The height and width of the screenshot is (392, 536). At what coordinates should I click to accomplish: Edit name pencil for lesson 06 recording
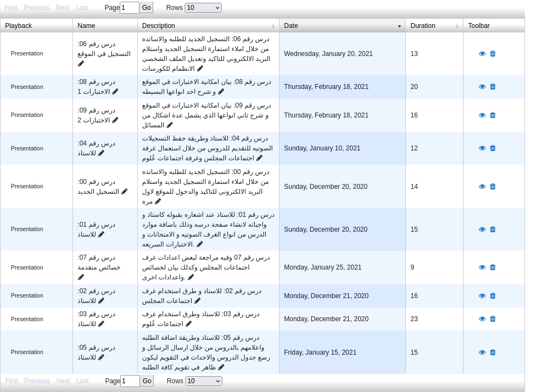[x=81, y=64]
